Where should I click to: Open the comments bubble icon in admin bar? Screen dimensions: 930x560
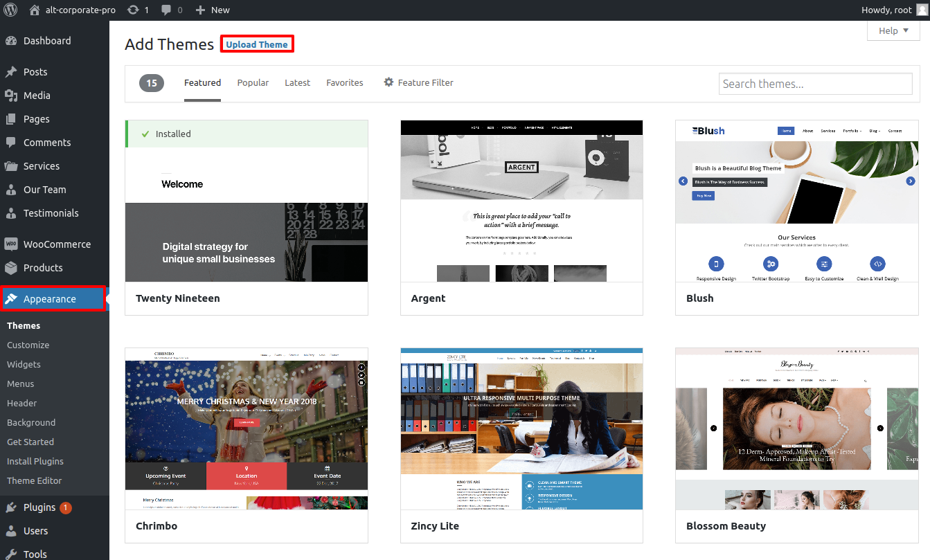pos(166,10)
